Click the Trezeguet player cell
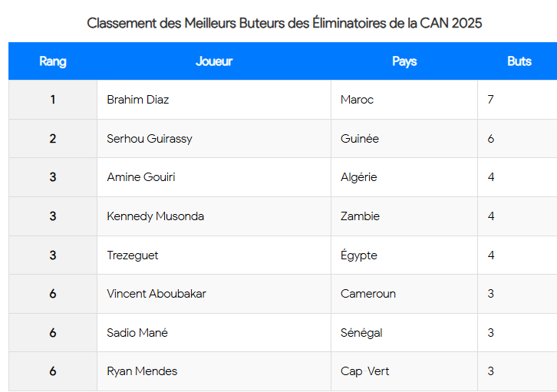The height and width of the screenshot is (392, 557). click(x=133, y=255)
